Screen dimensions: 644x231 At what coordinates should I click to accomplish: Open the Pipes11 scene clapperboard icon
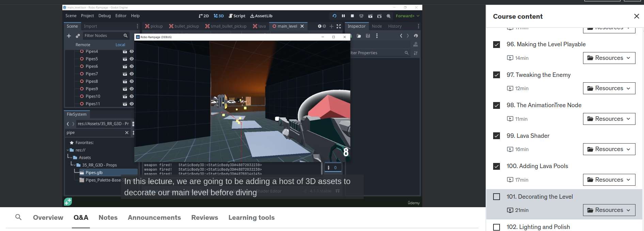coord(125,104)
